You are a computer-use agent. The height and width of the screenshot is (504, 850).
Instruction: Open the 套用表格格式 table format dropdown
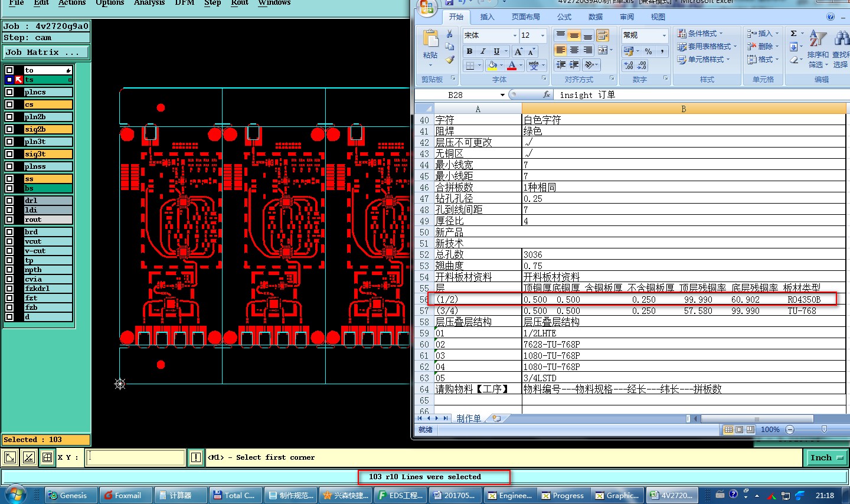707,46
